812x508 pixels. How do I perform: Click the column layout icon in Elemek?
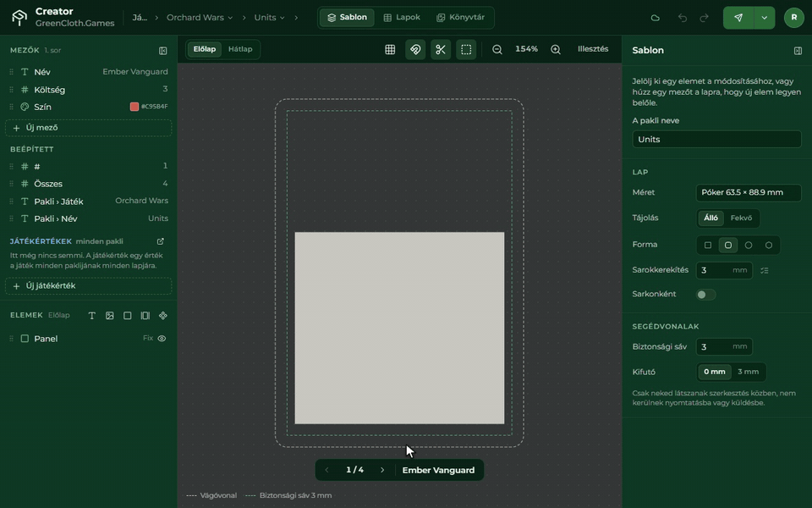pyautogui.click(x=145, y=316)
